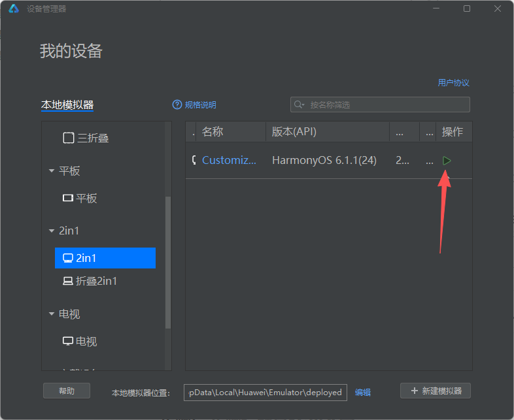Screen dimensions: 514x420
Task: Click the 三折叠 foldable device icon
Action: 68,138
